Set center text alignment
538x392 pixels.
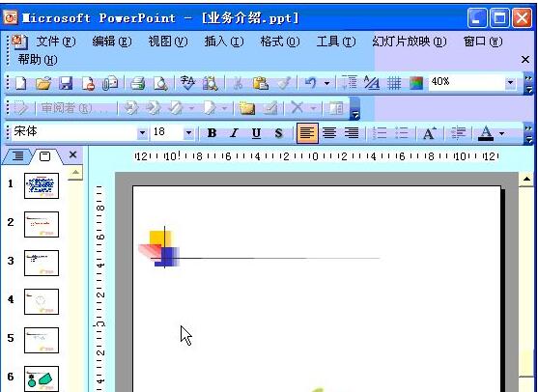click(329, 133)
